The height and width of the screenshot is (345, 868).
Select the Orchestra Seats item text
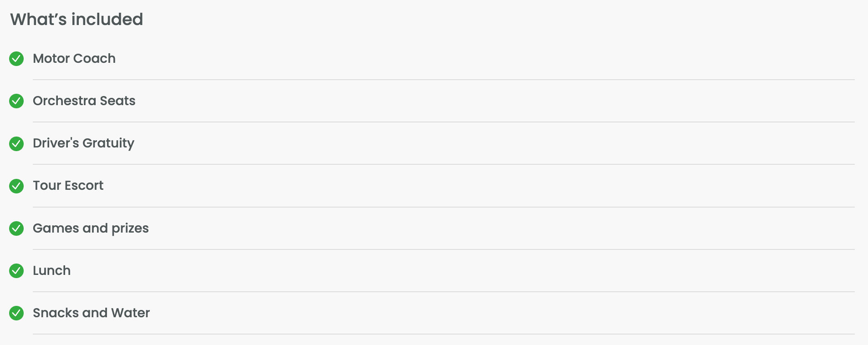(84, 101)
